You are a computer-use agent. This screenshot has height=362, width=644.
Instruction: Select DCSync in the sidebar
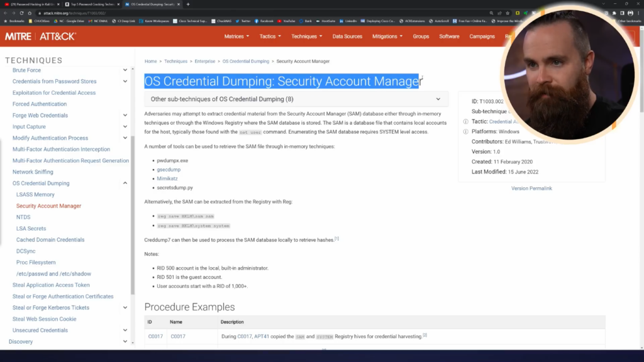[26, 251]
